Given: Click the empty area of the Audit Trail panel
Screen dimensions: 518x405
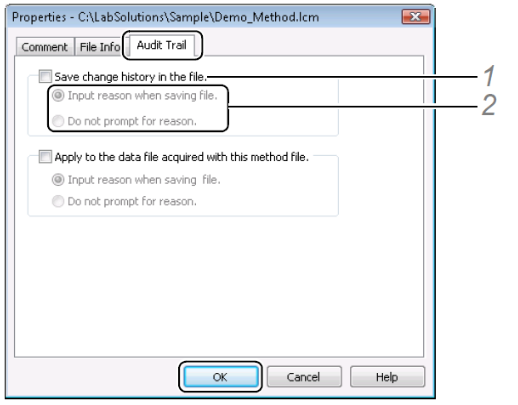Looking at the screenshot, I should [219, 287].
